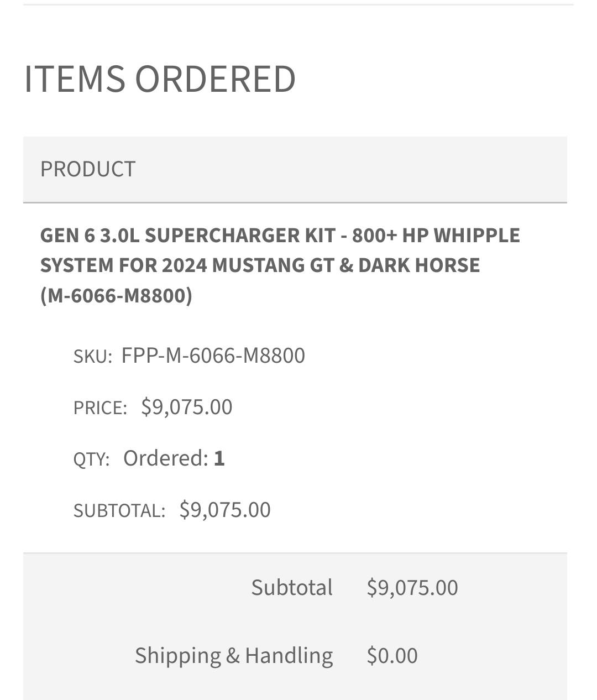Click the Ordered: 1 quantity text
This screenshot has height=700, width=597.
pos(174,458)
